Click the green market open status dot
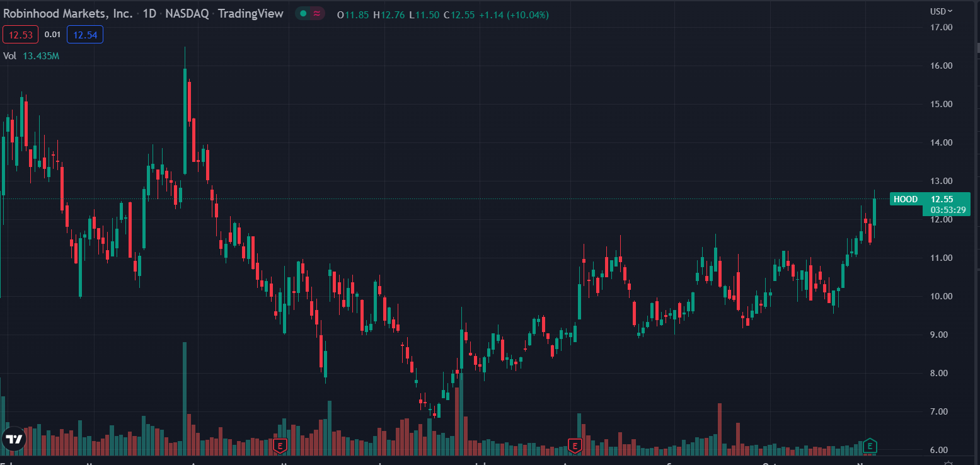 tap(303, 13)
